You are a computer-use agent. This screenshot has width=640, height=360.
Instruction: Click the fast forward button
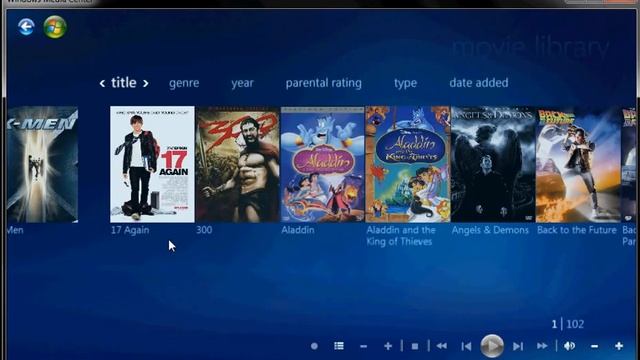[x=542, y=346]
